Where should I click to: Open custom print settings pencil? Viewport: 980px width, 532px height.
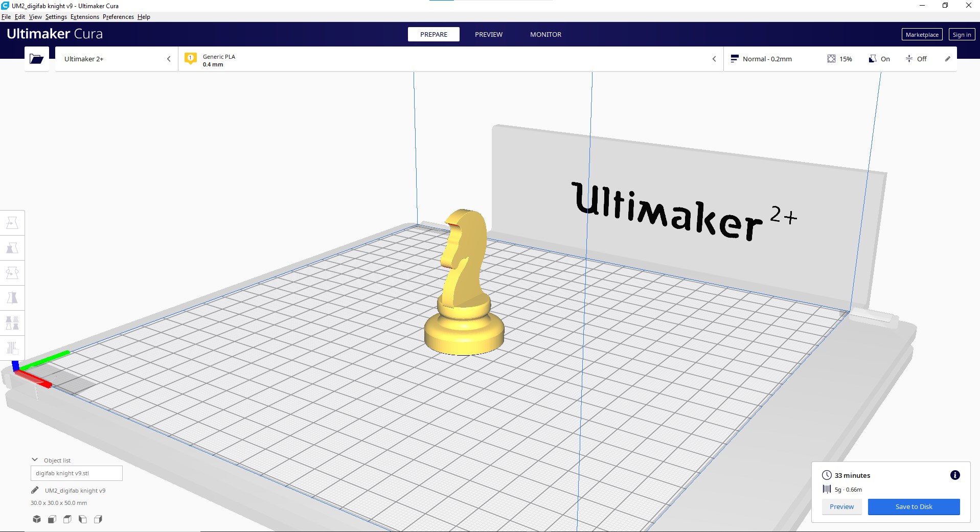[x=947, y=59]
